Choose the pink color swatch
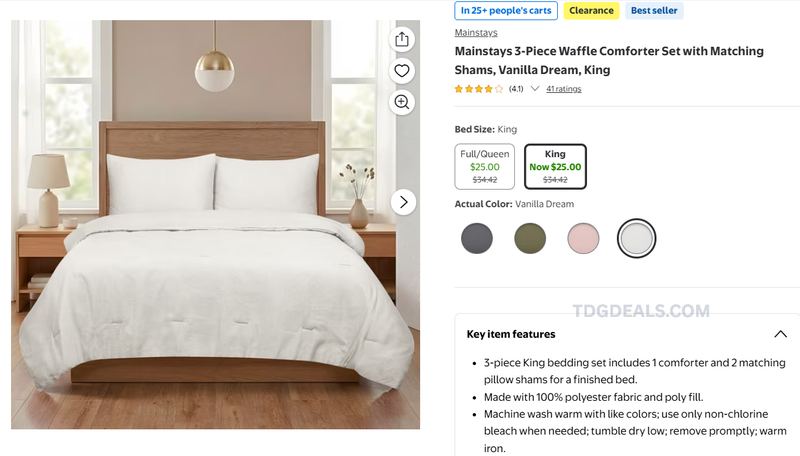 [583, 238]
